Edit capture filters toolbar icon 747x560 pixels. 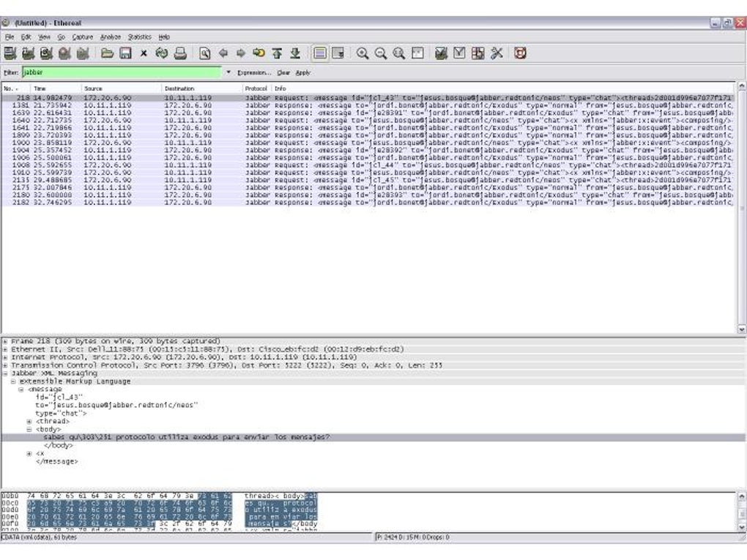click(441, 53)
